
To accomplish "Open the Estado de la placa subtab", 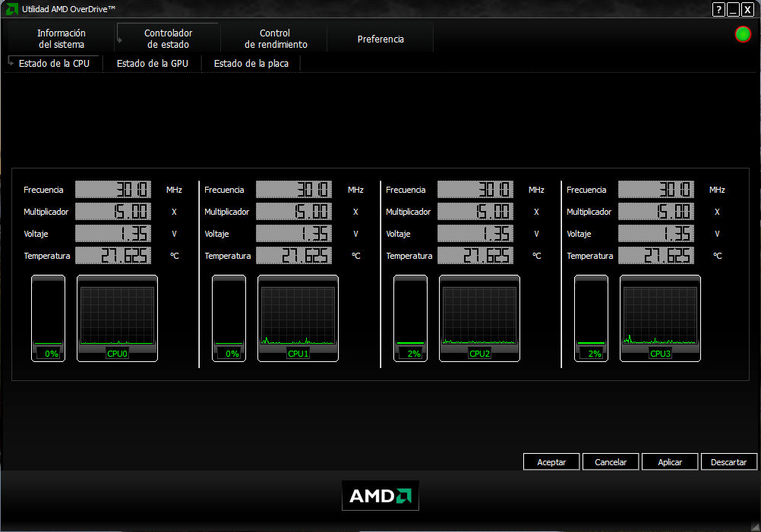I will tap(251, 64).
